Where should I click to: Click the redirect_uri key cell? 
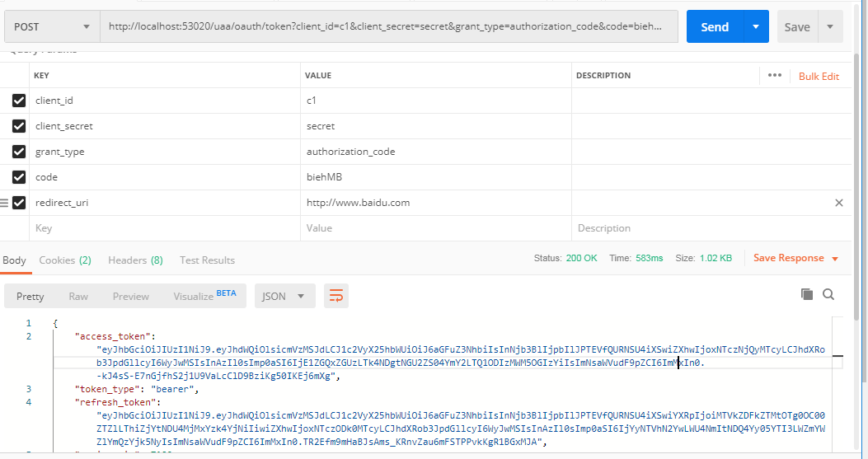pos(165,203)
